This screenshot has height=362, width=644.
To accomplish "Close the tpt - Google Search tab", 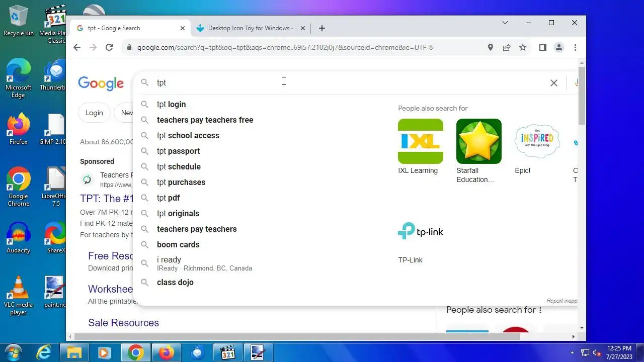I will [183, 28].
